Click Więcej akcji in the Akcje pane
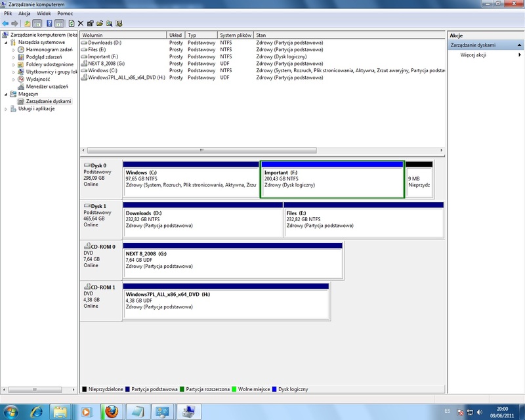Image resolution: width=525 pixels, height=420 pixels. coord(472,55)
